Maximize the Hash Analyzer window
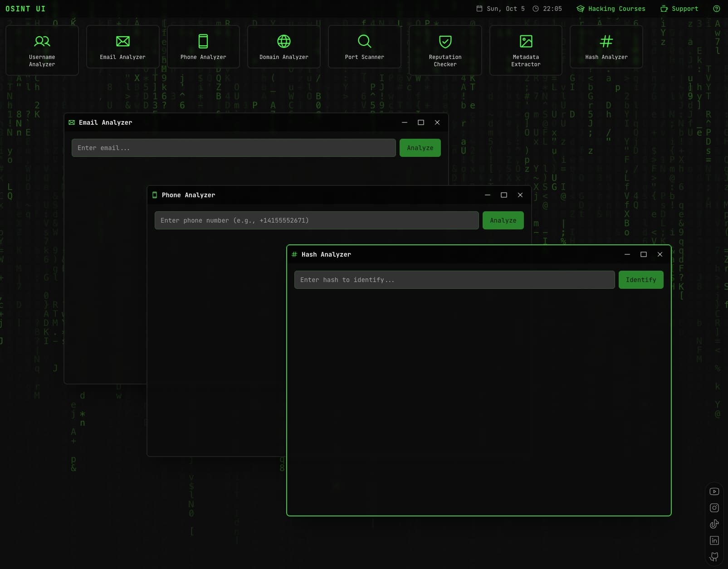This screenshot has width=728, height=569. pos(643,254)
